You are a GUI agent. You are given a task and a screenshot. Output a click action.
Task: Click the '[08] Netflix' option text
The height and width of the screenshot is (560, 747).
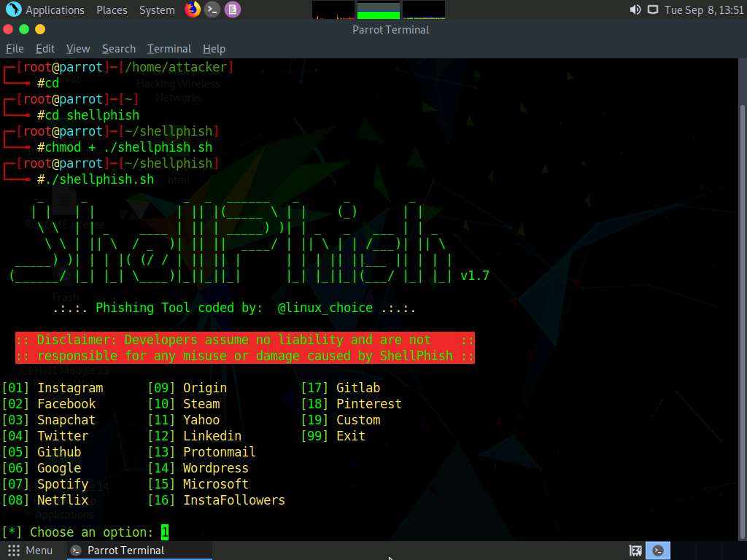point(45,500)
